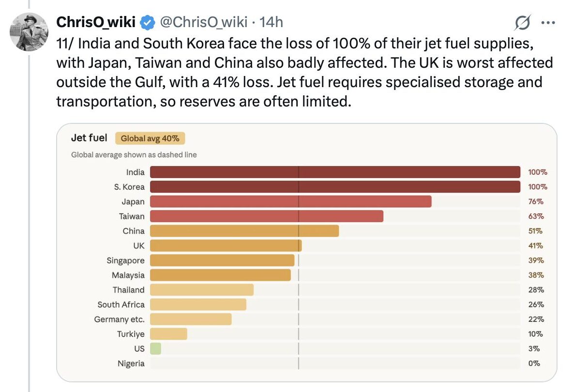This screenshot has width=573, height=392.
Task: Click Taiwan's 63% bar
Action: point(266,216)
